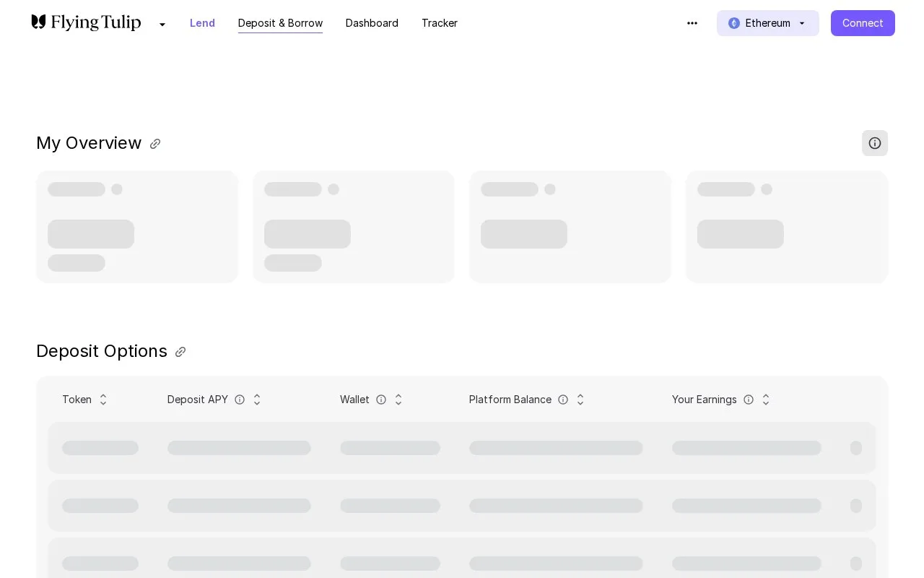Copy link to Deposit Options section

pyautogui.click(x=180, y=352)
